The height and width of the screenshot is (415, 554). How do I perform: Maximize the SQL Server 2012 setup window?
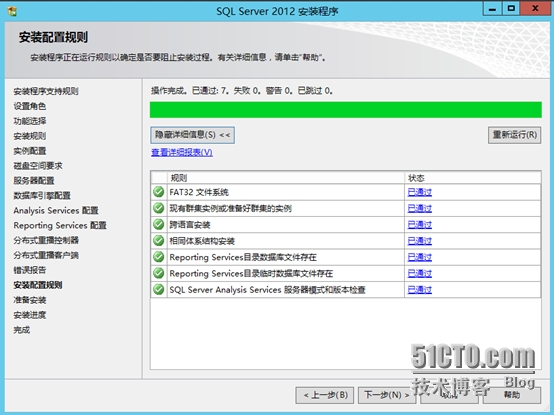pyautogui.click(x=511, y=9)
